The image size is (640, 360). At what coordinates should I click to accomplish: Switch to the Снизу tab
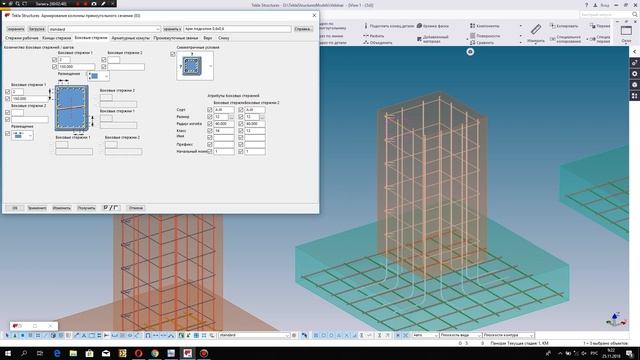tap(224, 38)
